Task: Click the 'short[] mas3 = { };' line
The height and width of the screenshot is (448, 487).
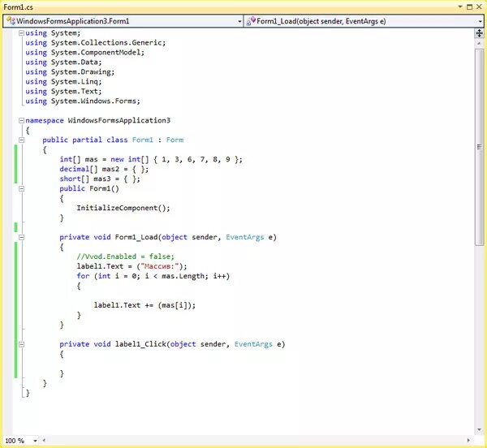Action: coord(100,179)
